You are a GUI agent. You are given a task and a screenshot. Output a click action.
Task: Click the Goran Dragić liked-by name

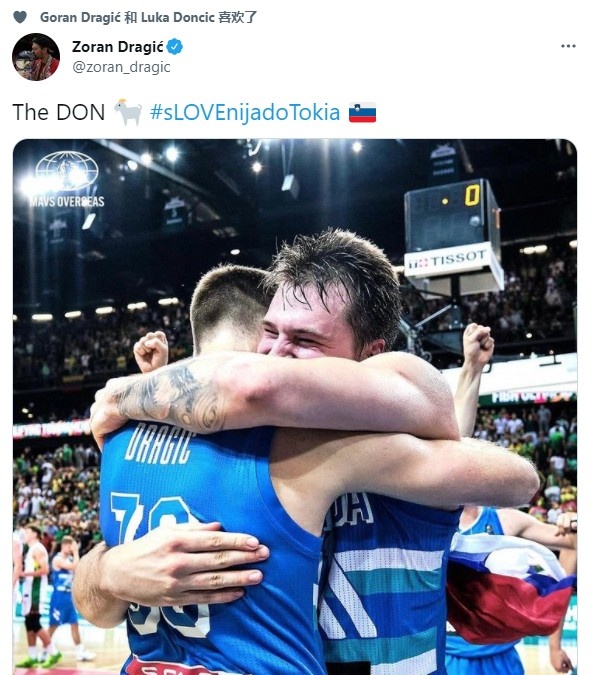point(80,17)
